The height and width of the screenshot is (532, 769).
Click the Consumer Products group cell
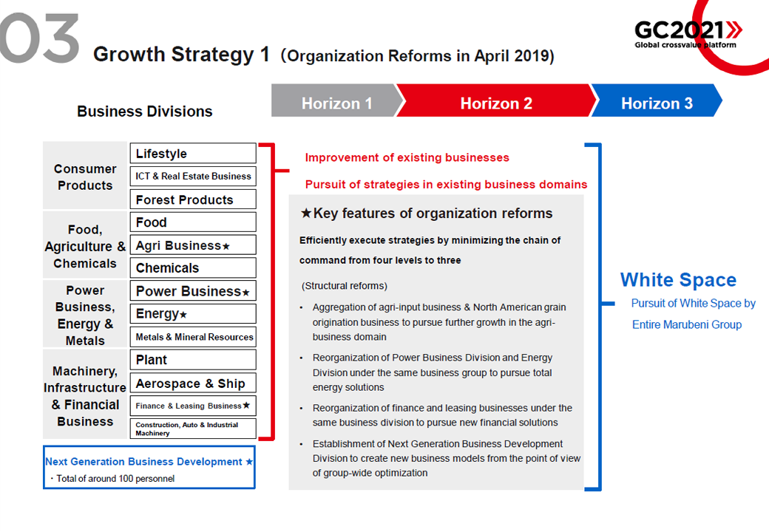click(85, 177)
